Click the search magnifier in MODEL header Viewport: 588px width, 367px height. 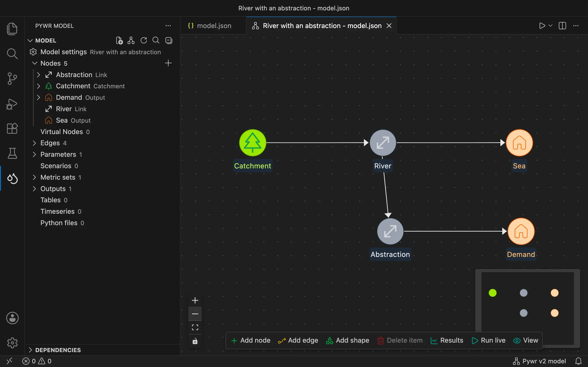pos(156,40)
